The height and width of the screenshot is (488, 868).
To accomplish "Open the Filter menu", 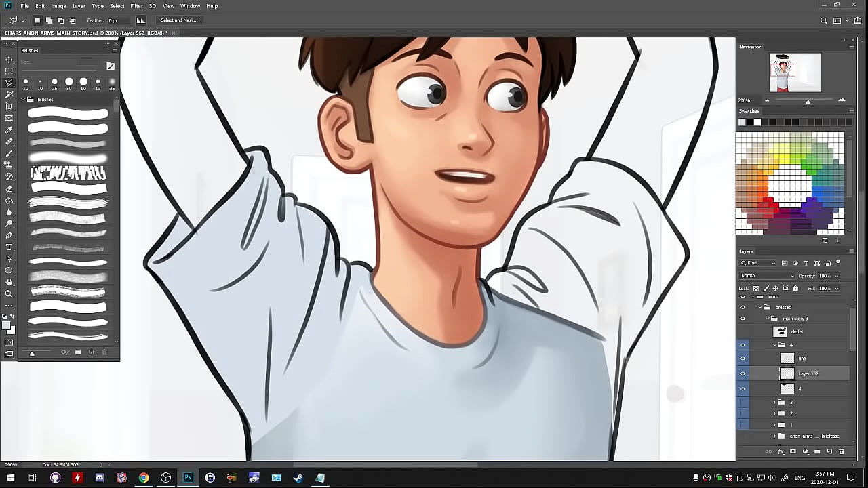I will point(136,6).
